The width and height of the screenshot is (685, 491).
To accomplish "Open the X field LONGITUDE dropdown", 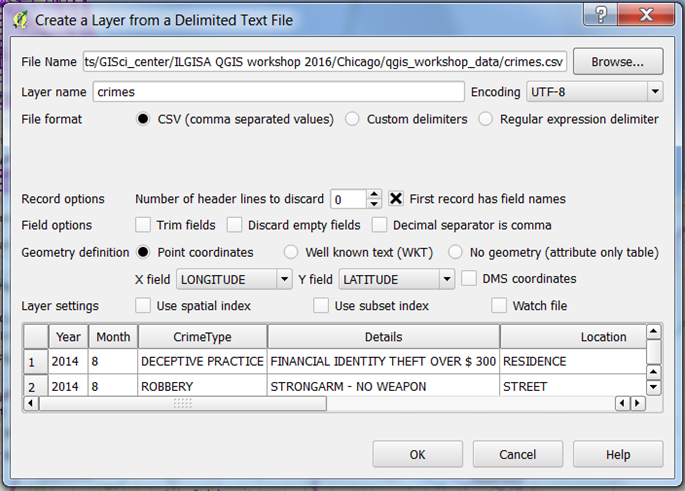I will coord(234,279).
